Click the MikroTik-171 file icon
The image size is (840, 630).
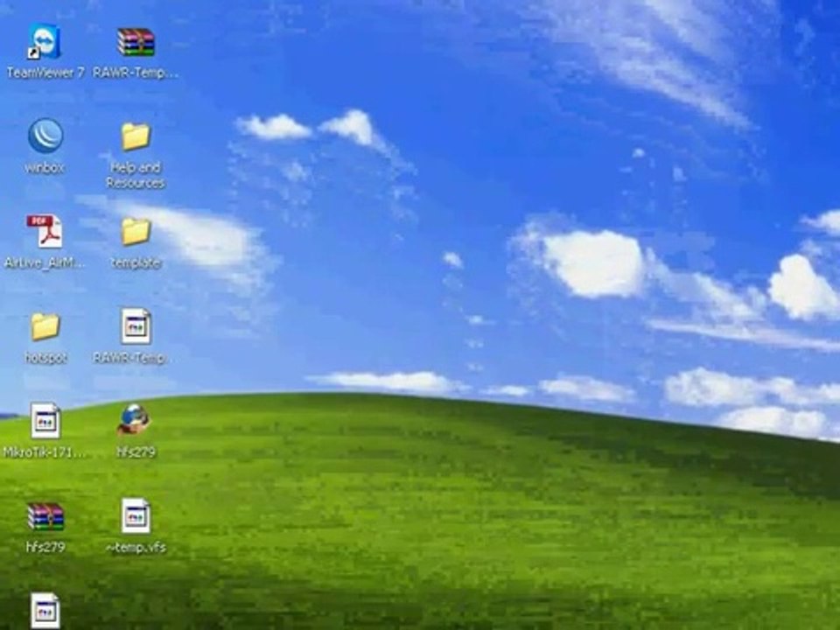45,421
